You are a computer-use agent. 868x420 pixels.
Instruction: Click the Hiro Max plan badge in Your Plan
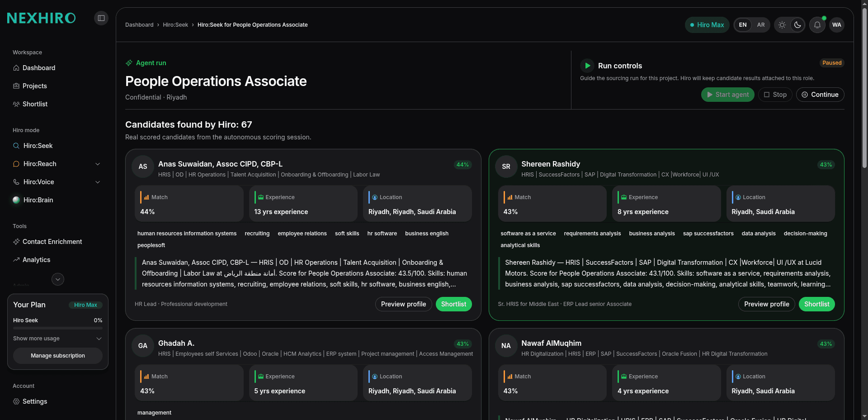click(x=85, y=305)
